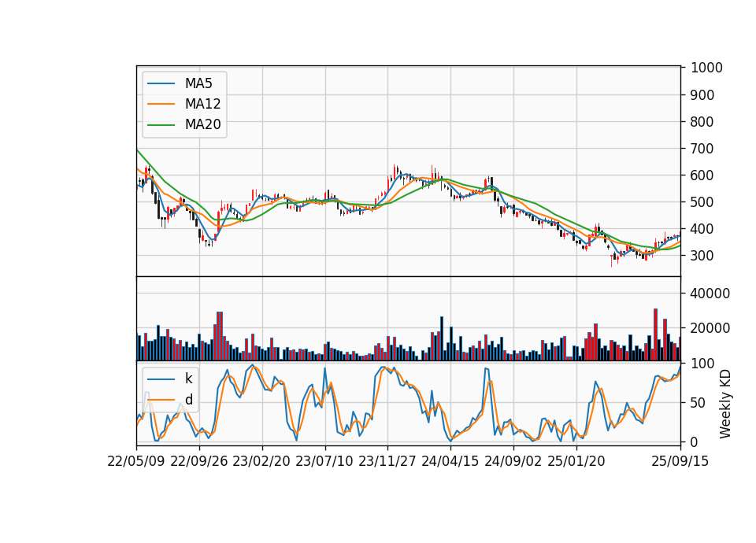Click the 0 KD axis label

click(x=695, y=441)
